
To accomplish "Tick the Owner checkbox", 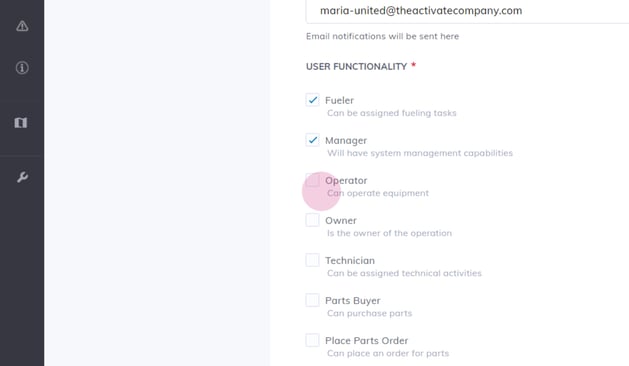I will pos(312,220).
